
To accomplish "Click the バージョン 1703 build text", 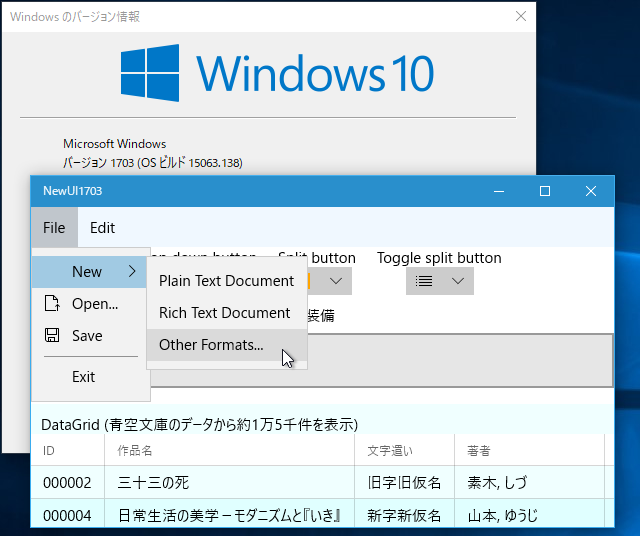I will [x=153, y=163].
